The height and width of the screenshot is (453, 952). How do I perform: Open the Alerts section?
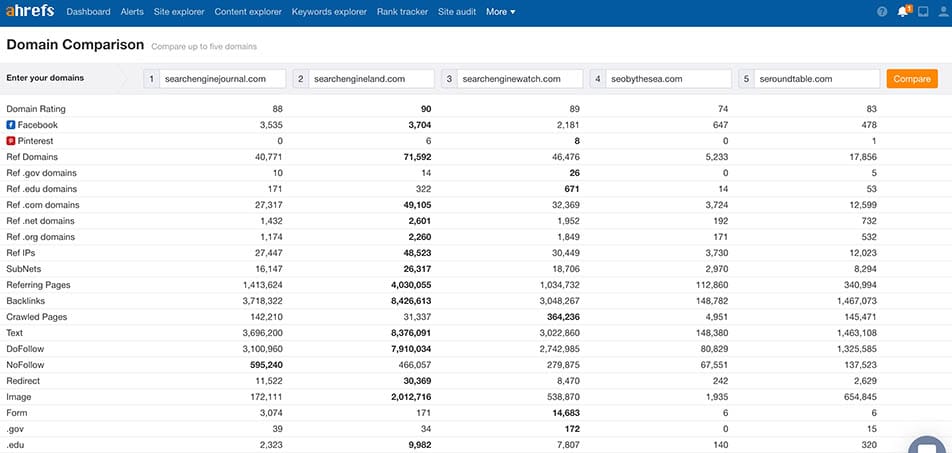click(132, 12)
